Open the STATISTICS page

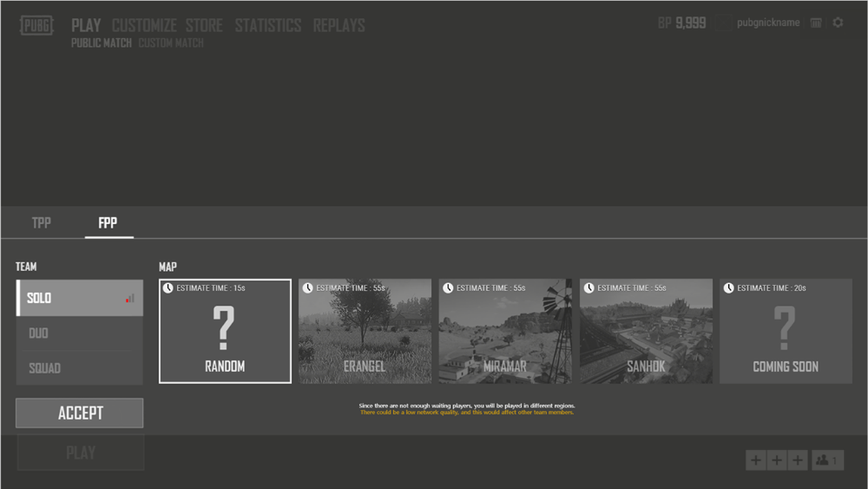[x=268, y=25]
